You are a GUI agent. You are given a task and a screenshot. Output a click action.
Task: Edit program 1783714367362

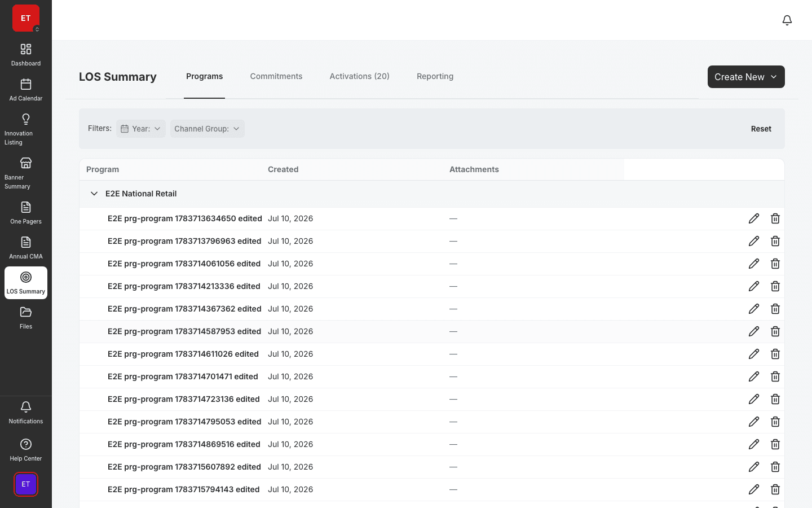[x=754, y=309]
